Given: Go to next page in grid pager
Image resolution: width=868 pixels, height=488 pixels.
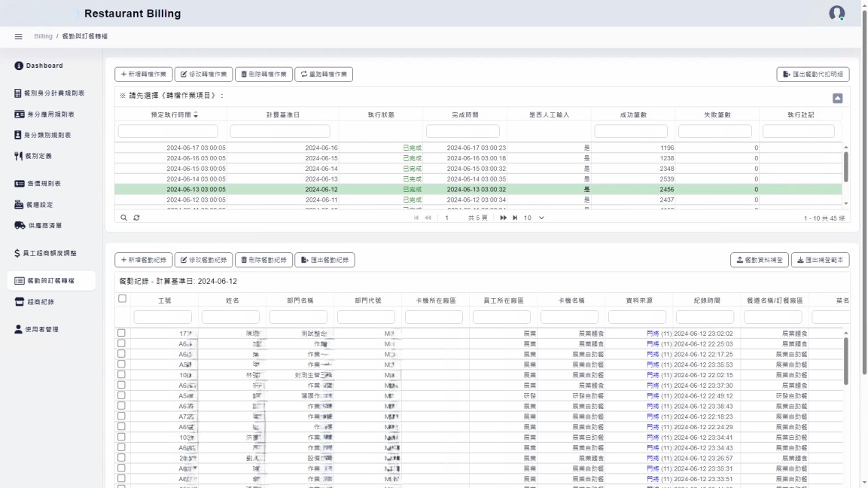Looking at the screenshot, I should [x=503, y=218].
